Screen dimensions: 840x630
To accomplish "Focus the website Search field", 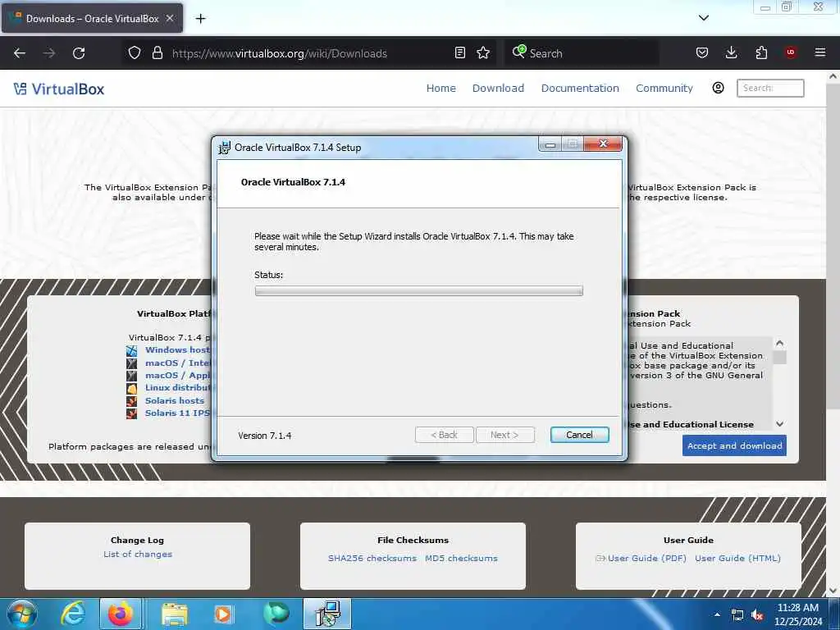I will click(x=770, y=88).
